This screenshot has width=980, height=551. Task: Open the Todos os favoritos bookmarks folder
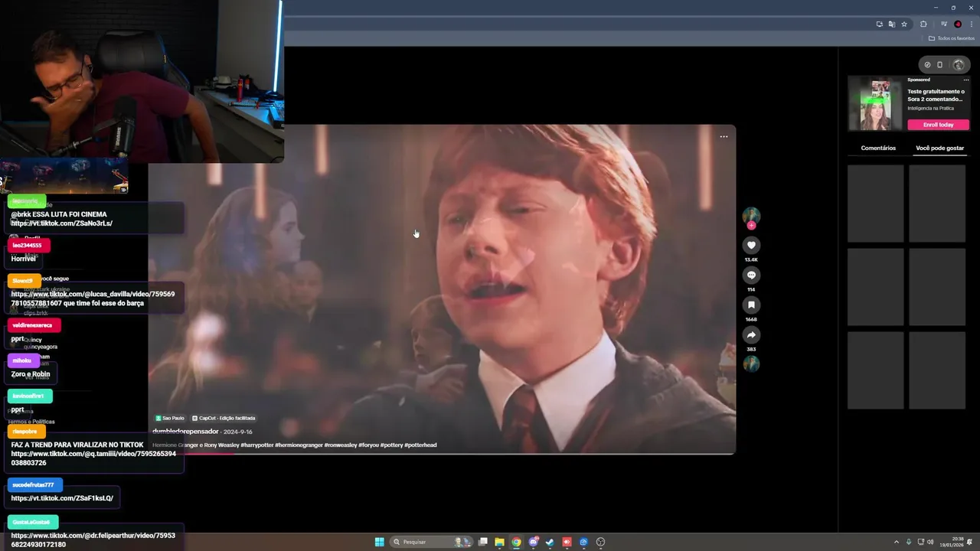pyautogui.click(x=952, y=38)
